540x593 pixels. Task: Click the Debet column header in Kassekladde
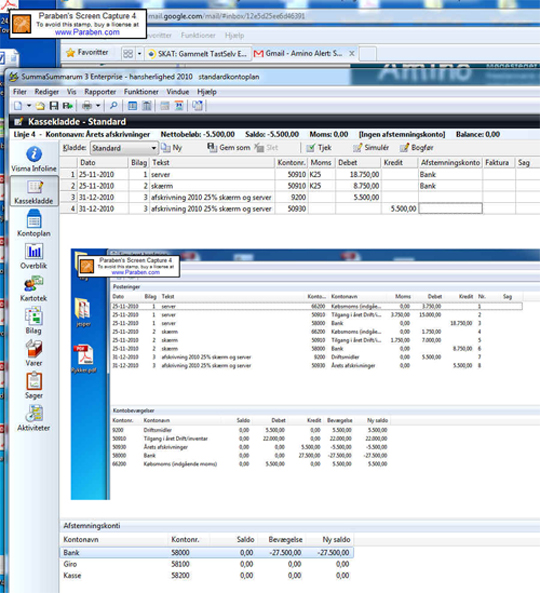pos(357,163)
